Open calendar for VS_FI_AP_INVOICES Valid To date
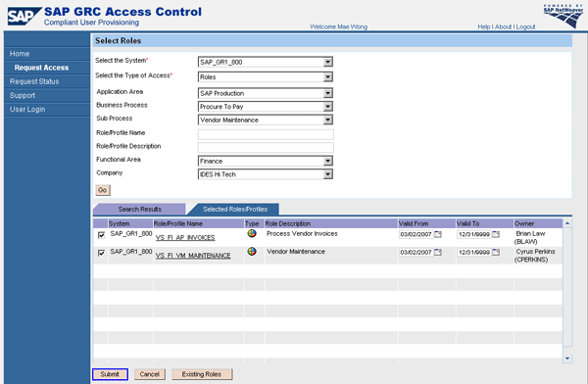Viewport: 588px width, 384px height. 495,234
